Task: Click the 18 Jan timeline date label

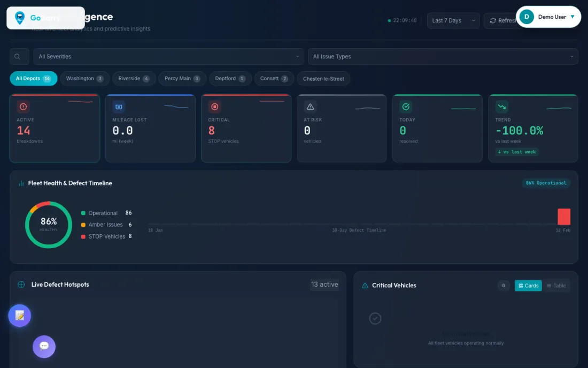Action: 155,231
